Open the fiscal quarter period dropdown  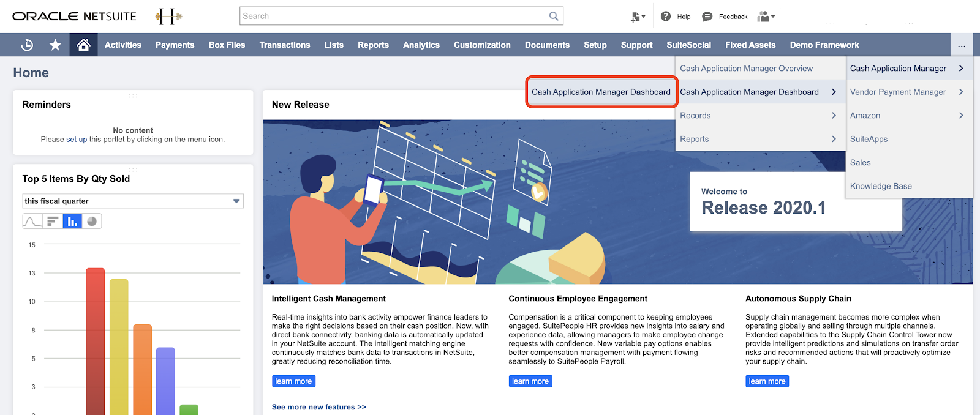click(133, 201)
